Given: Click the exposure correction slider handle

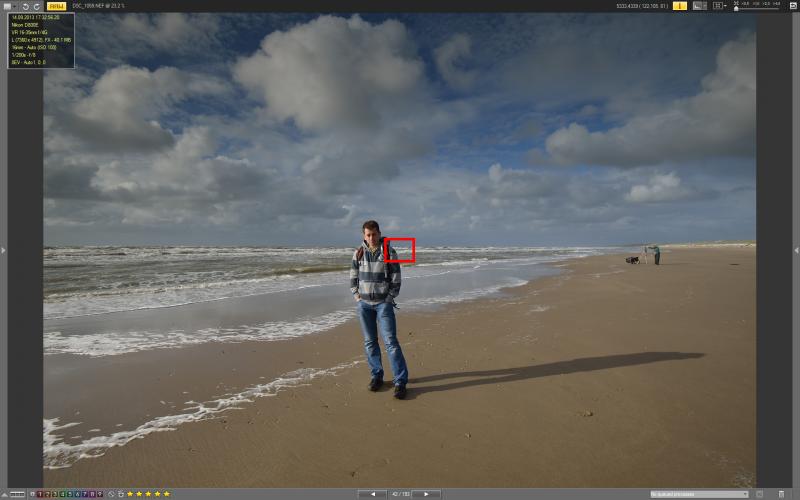Looking at the screenshot, I should (x=736, y=9).
